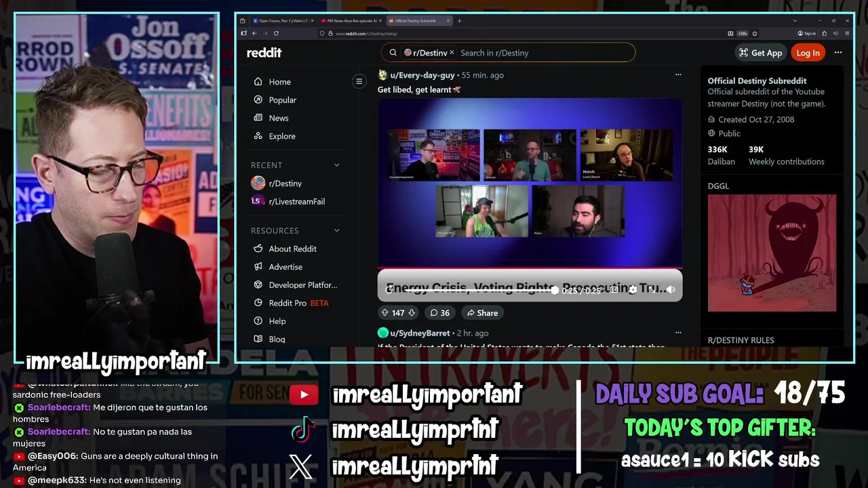The height and width of the screenshot is (488, 868).
Task: Click the padlock site info icon
Action: tap(331, 33)
